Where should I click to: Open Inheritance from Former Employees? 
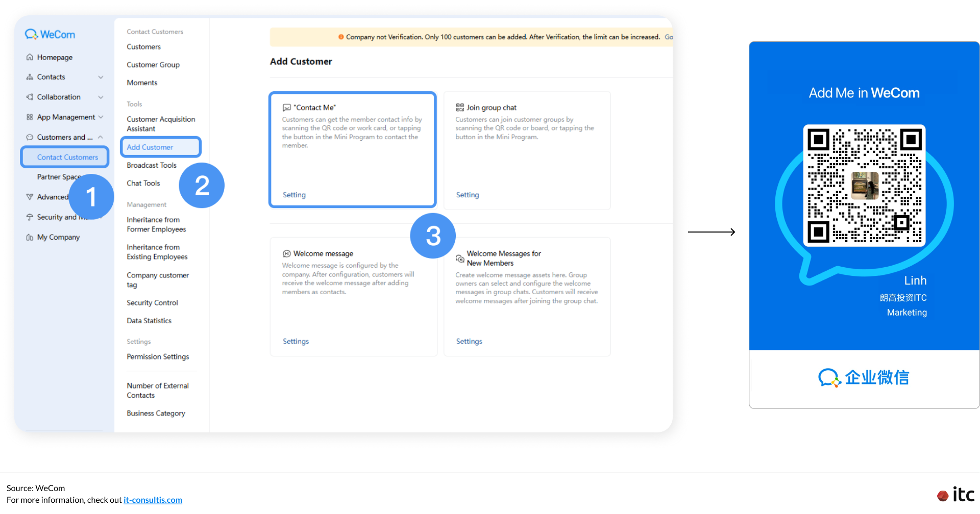156,224
